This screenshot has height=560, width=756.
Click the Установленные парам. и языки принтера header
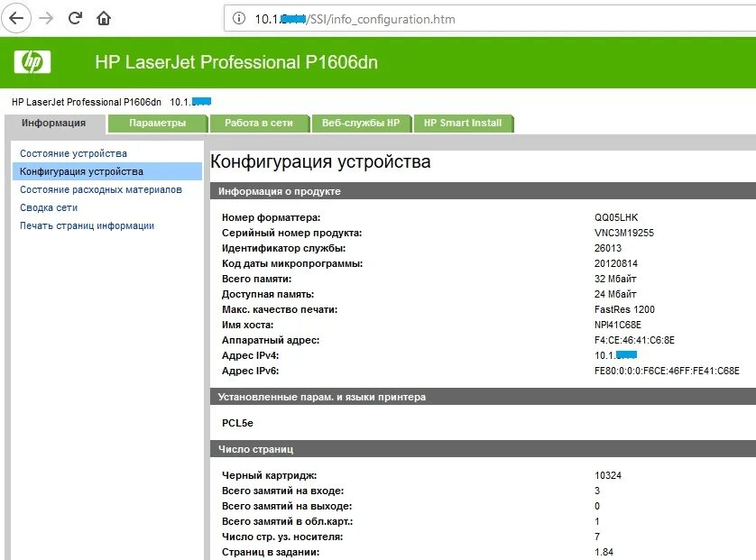coord(484,397)
